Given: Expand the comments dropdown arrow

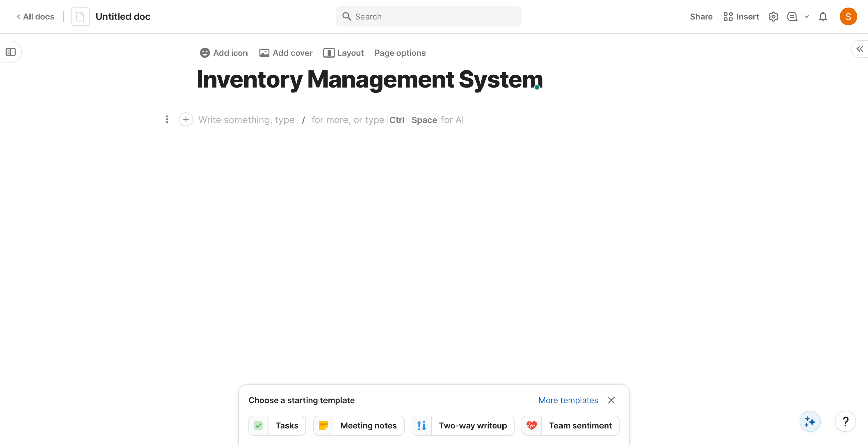Looking at the screenshot, I should coord(807,17).
